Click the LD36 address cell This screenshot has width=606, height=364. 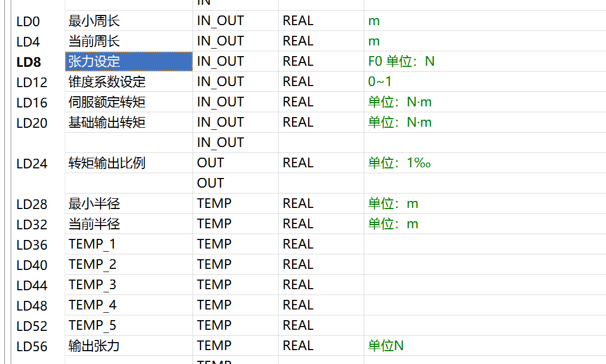coord(32,245)
